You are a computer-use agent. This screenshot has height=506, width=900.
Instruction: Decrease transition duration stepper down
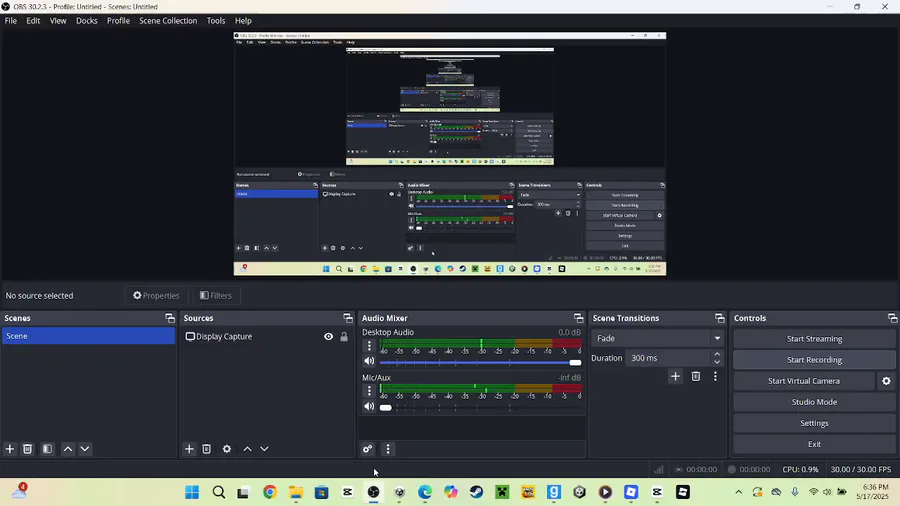[x=717, y=362]
